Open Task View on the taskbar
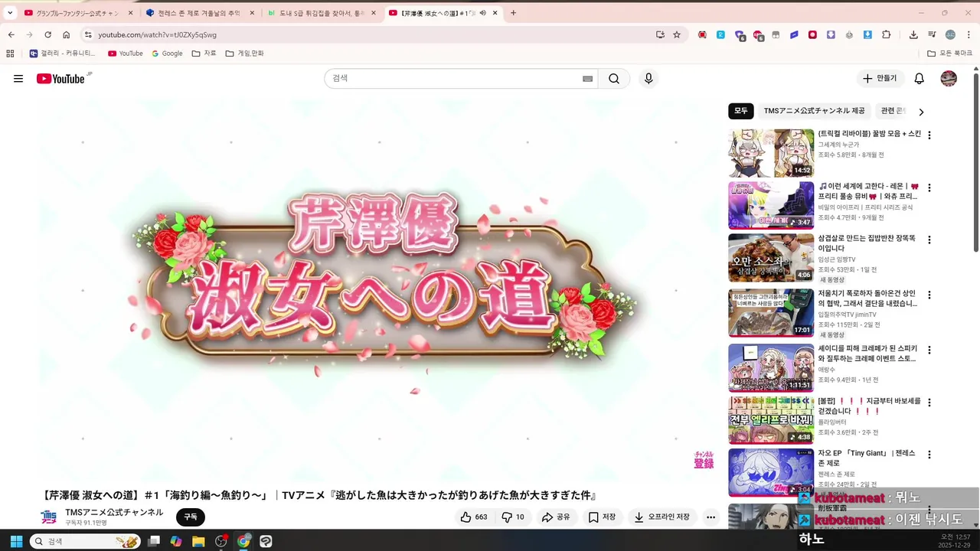Viewport: 980px width, 551px height. pyautogui.click(x=154, y=541)
